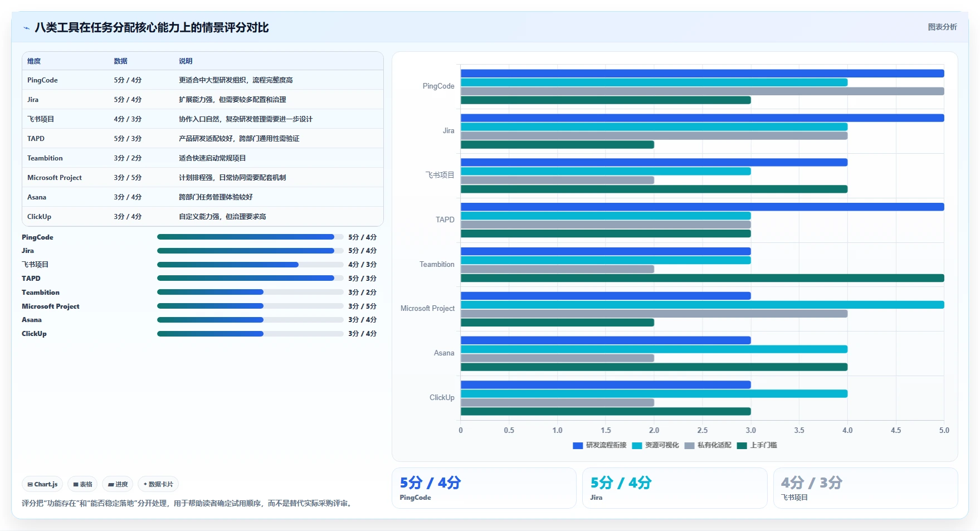This screenshot has height=531, width=980.
Task: Click the Microsoft Project progress bar
Action: (250, 306)
